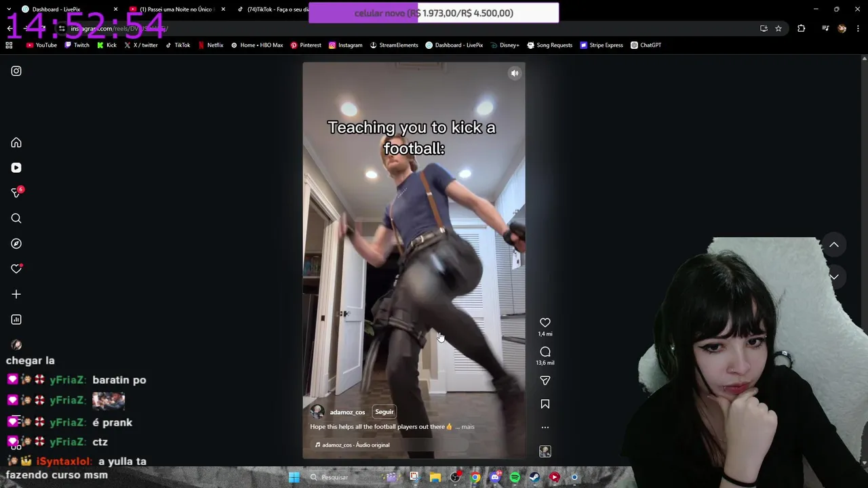The width and height of the screenshot is (868, 488).
Task: Open the Dashboard chart icon in sidebar
Action: [x=16, y=319]
